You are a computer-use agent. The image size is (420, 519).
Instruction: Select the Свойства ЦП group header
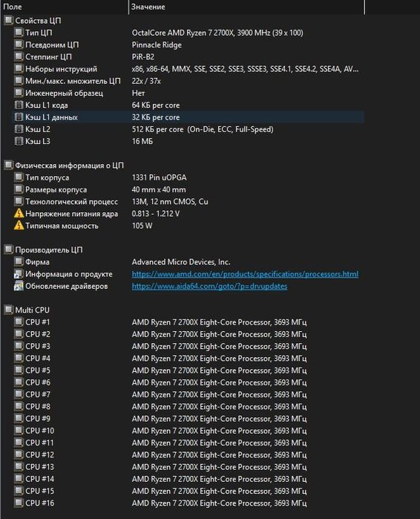coord(33,21)
